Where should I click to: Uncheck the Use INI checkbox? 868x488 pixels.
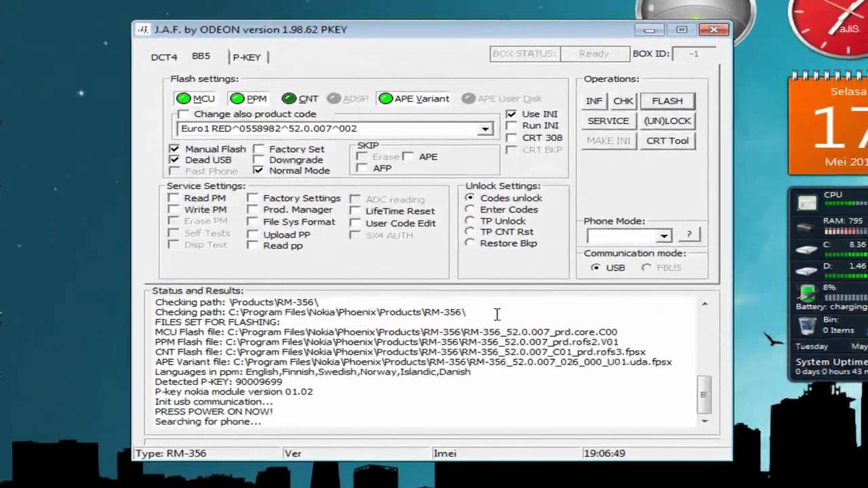pos(511,114)
